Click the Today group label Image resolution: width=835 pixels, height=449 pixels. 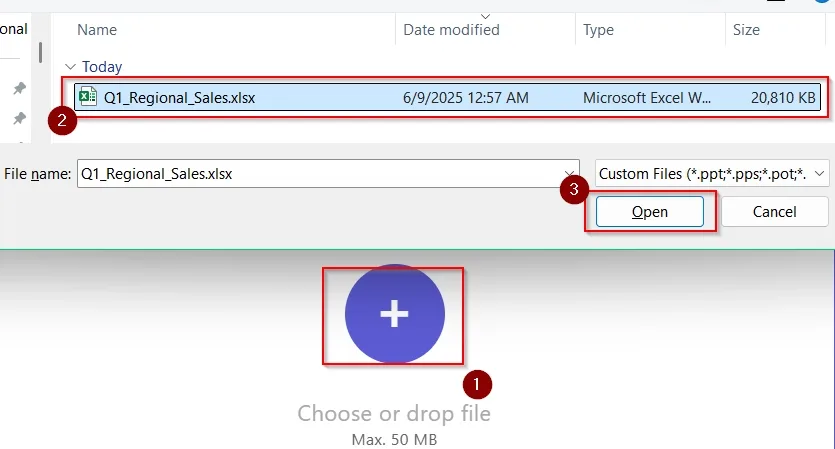coord(102,67)
